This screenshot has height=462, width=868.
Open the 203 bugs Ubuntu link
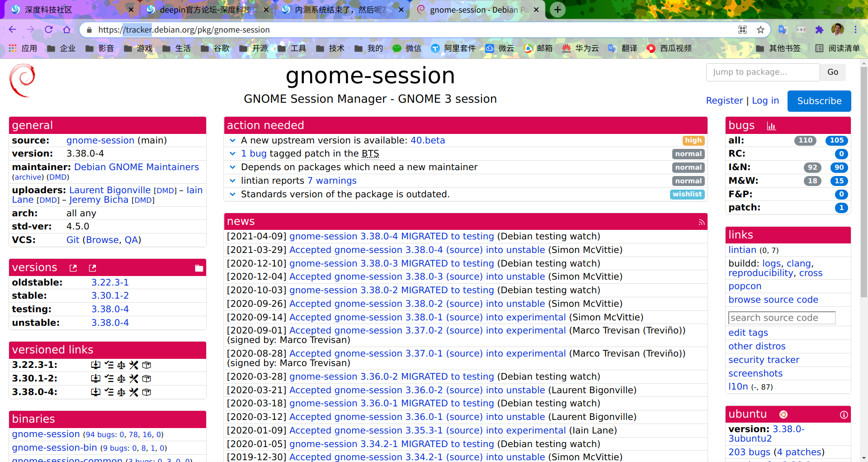point(750,452)
